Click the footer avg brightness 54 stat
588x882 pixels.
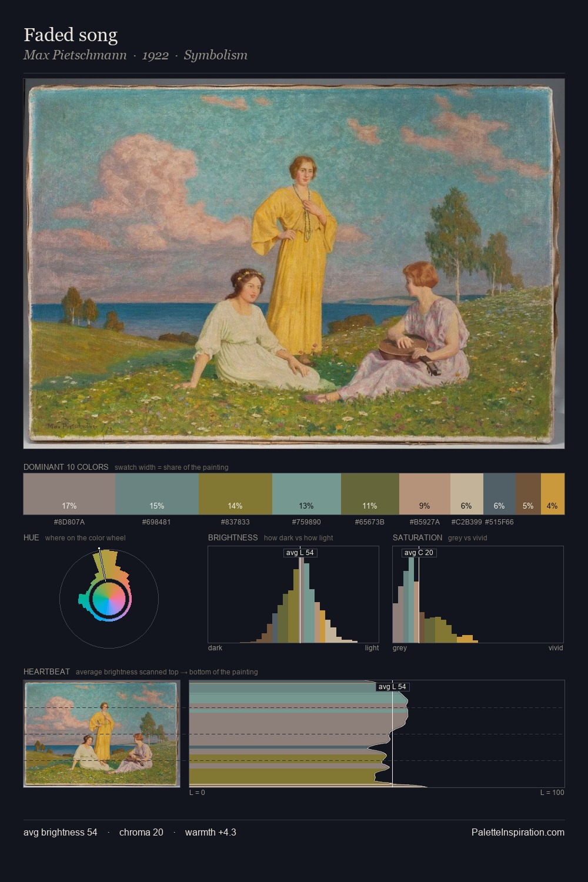pyautogui.click(x=61, y=832)
